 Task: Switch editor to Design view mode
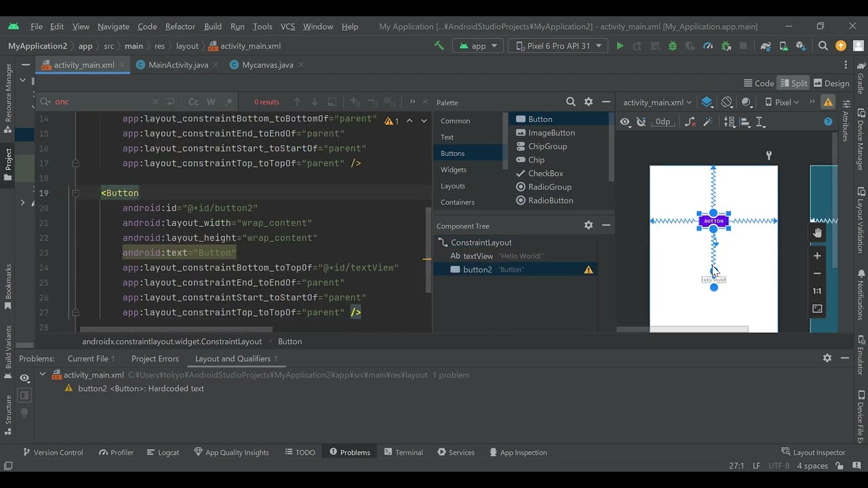(831, 83)
